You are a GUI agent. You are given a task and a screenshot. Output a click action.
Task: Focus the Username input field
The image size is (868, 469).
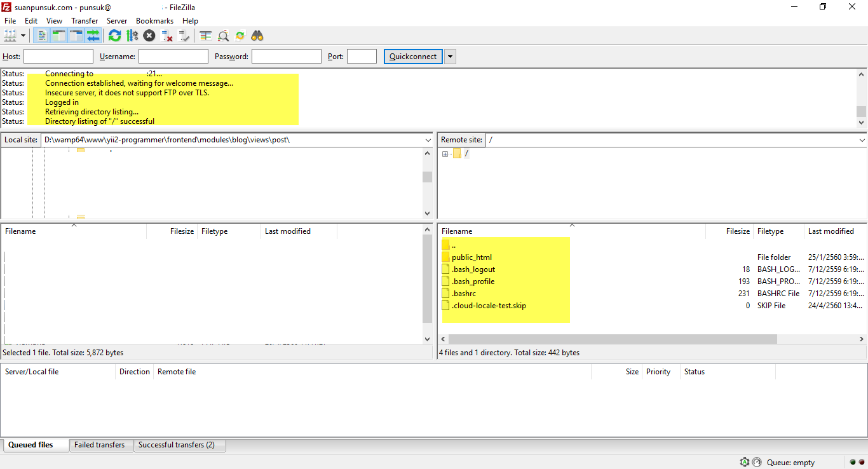(x=173, y=57)
